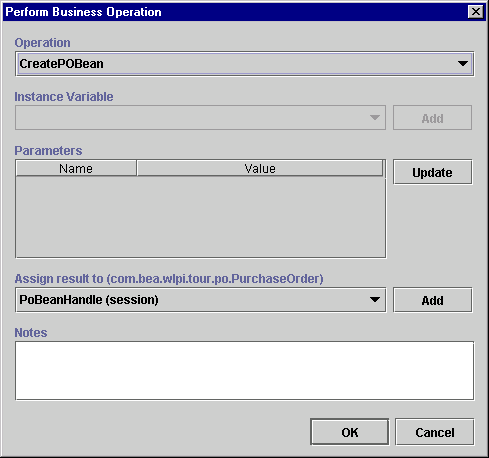
Task: Click the Update button for parameters
Action: pos(432,172)
